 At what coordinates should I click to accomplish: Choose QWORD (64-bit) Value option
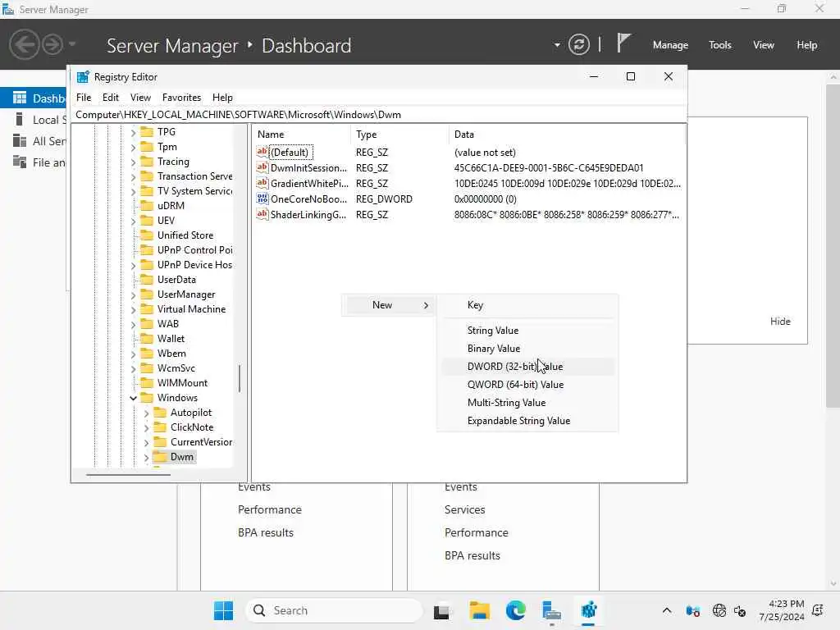point(527,385)
